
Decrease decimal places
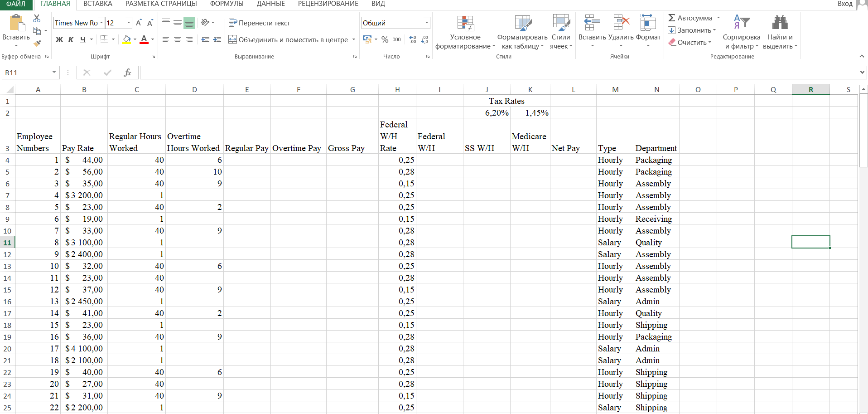click(424, 39)
